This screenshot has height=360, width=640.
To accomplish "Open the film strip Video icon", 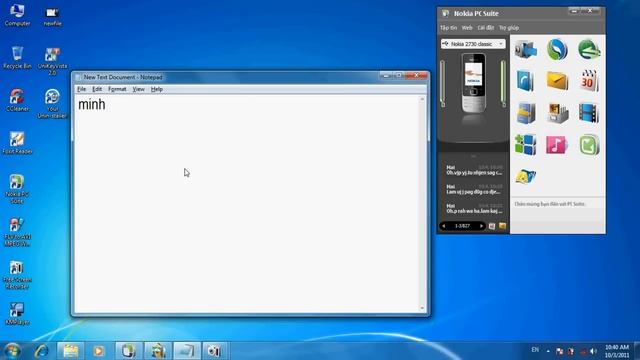I will coord(589,113).
